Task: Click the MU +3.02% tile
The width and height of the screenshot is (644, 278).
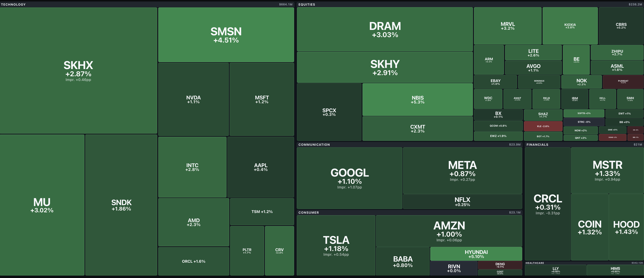Action: click(x=42, y=205)
